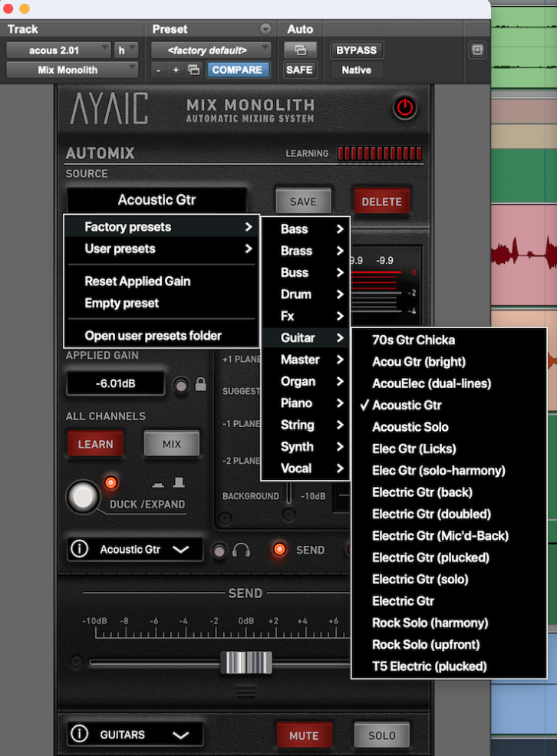Toggle the Mix Monolith red power button

tap(404, 107)
